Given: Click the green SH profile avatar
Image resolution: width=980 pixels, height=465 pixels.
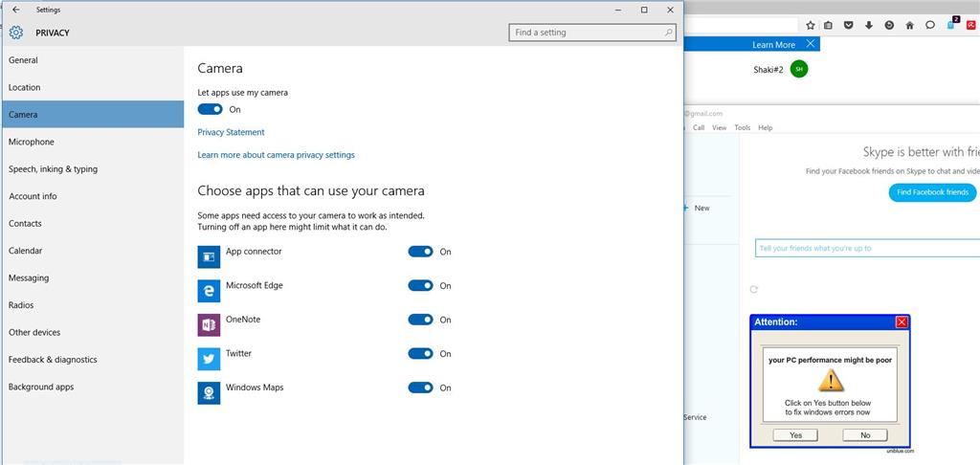Looking at the screenshot, I should [x=799, y=69].
